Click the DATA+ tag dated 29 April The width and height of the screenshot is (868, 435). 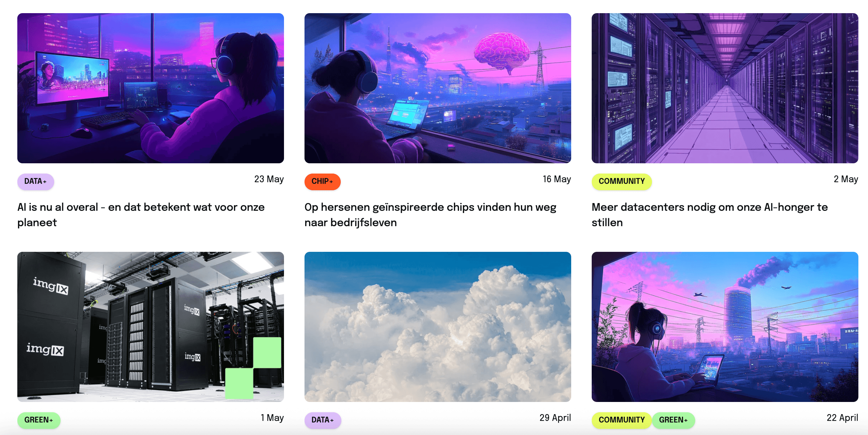tap(322, 420)
